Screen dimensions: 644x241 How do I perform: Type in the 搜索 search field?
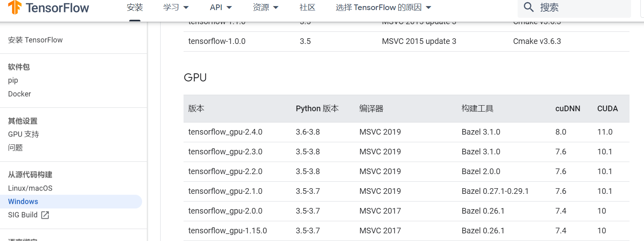584,8
